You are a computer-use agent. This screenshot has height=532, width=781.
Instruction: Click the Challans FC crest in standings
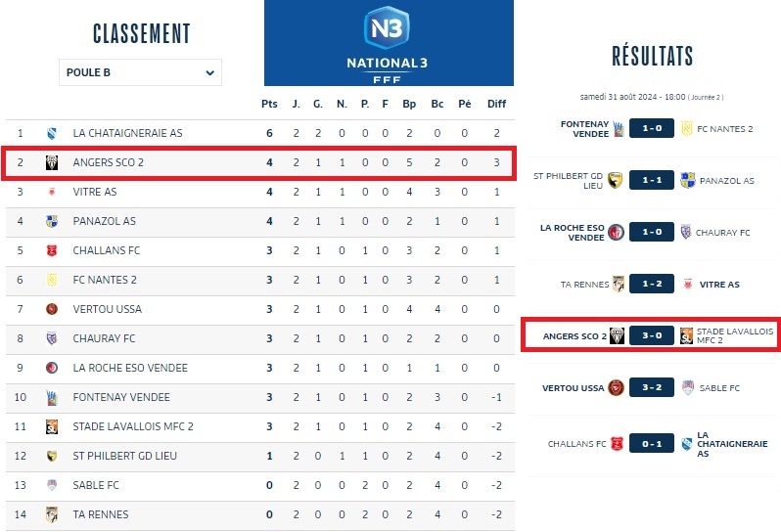(52, 250)
